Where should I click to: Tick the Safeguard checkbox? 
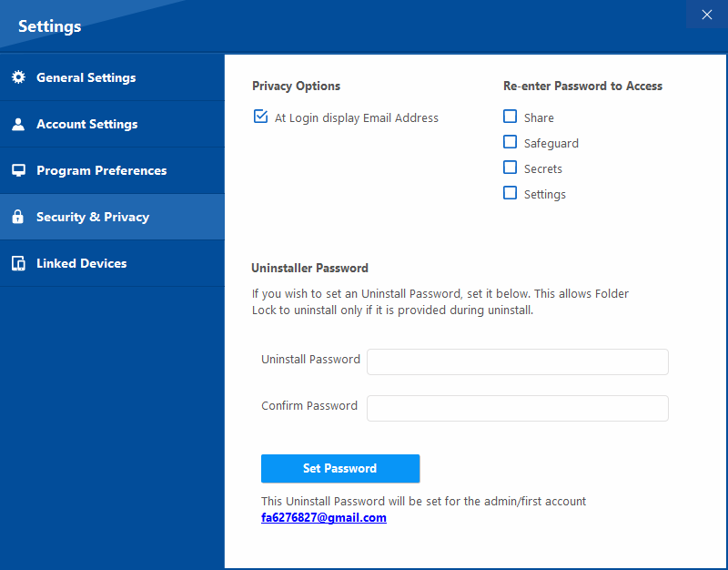(510, 142)
